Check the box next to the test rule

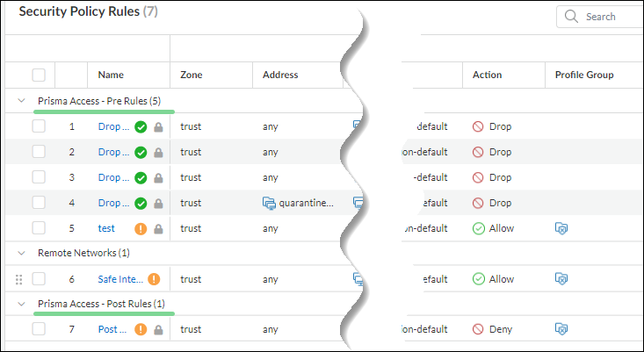coord(39,228)
